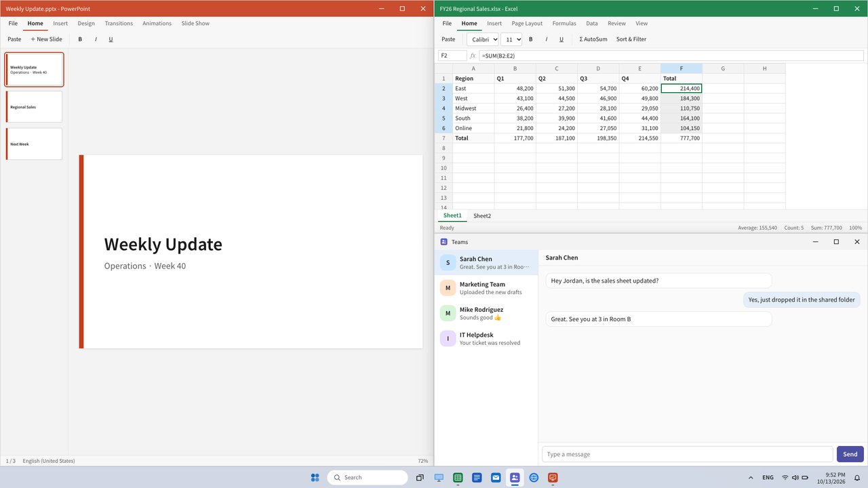Open the browser globe taskbar icon

click(534, 477)
